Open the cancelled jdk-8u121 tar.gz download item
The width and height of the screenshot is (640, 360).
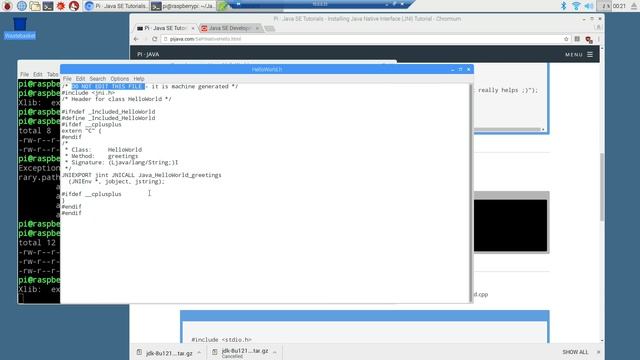click(x=241, y=353)
